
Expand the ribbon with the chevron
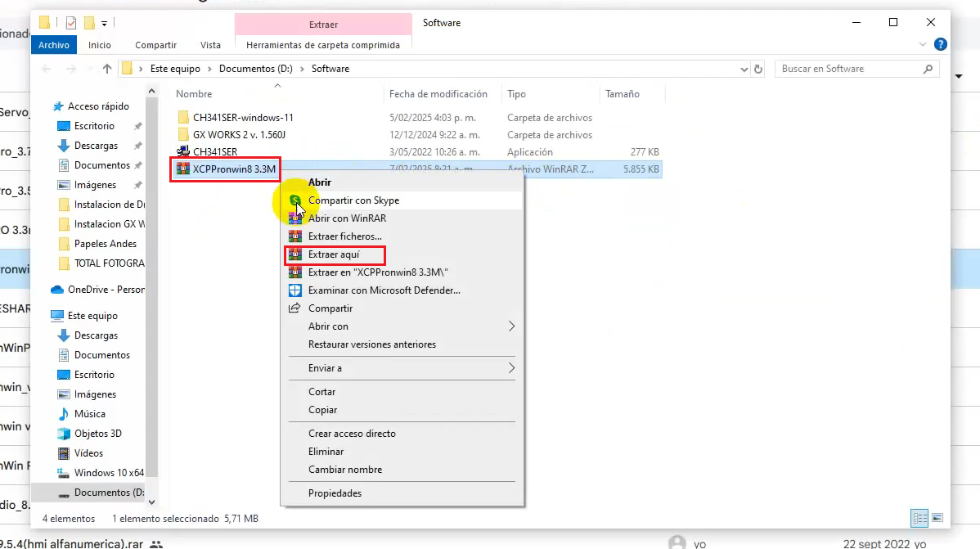[923, 44]
